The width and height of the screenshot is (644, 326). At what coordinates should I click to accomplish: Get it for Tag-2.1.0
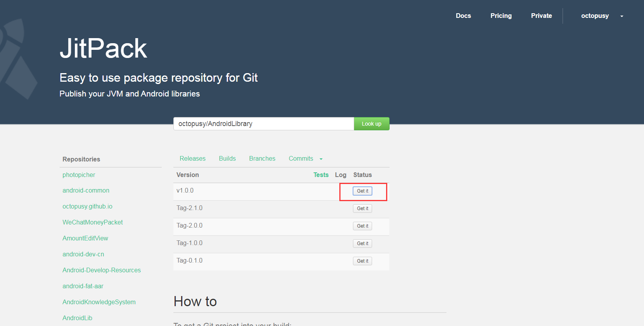(x=363, y=209)
